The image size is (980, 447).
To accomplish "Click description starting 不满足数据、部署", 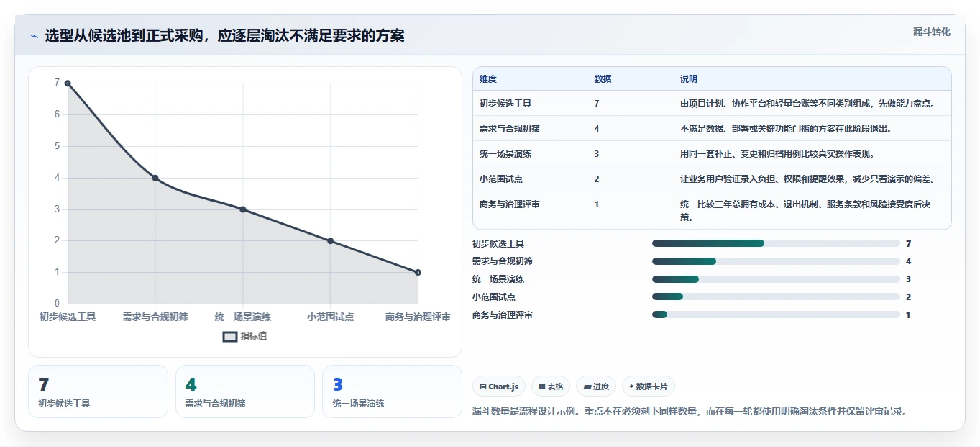I will (x=788, y=129).
